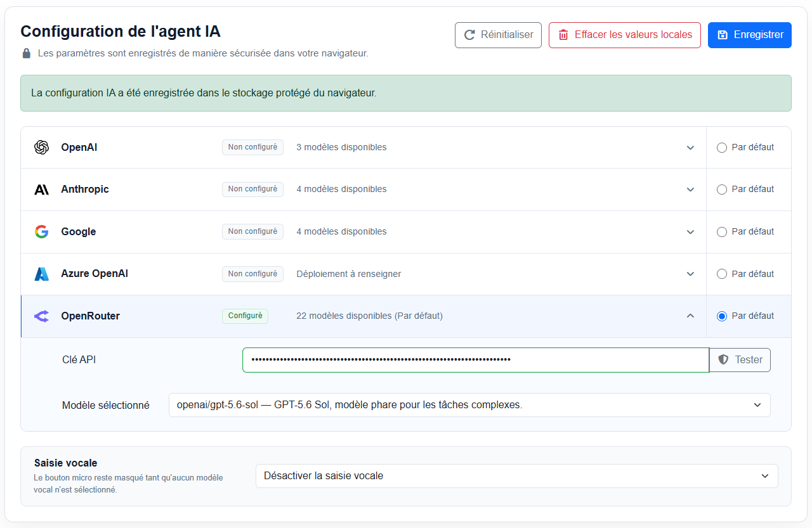Select Google as Par défaut provider

pyautogui.click(x=721, y=232)
